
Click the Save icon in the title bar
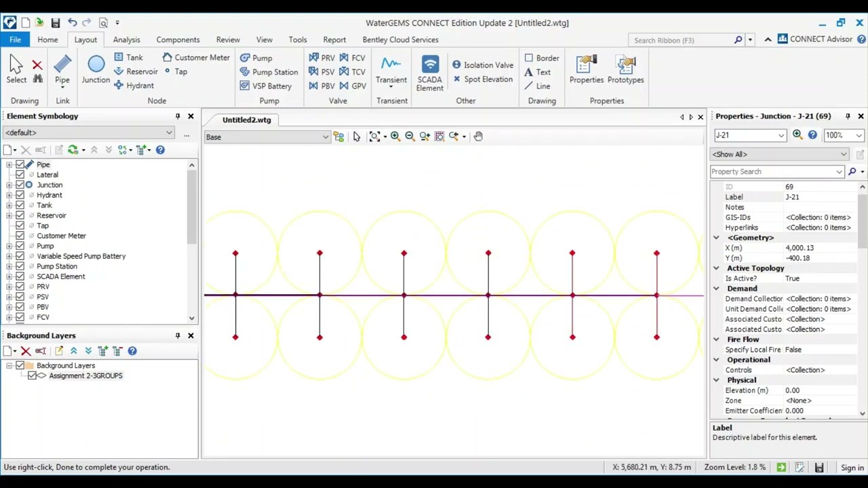click(x=56, y=22)
